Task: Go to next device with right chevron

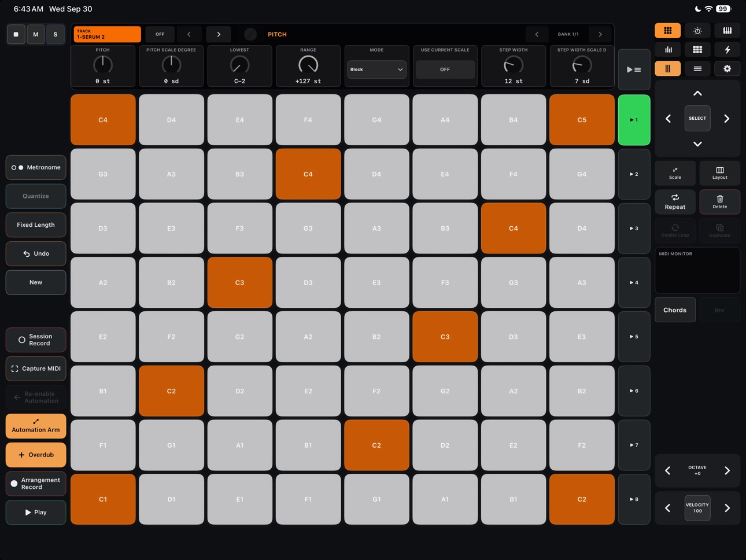Action: click(219, 34)
